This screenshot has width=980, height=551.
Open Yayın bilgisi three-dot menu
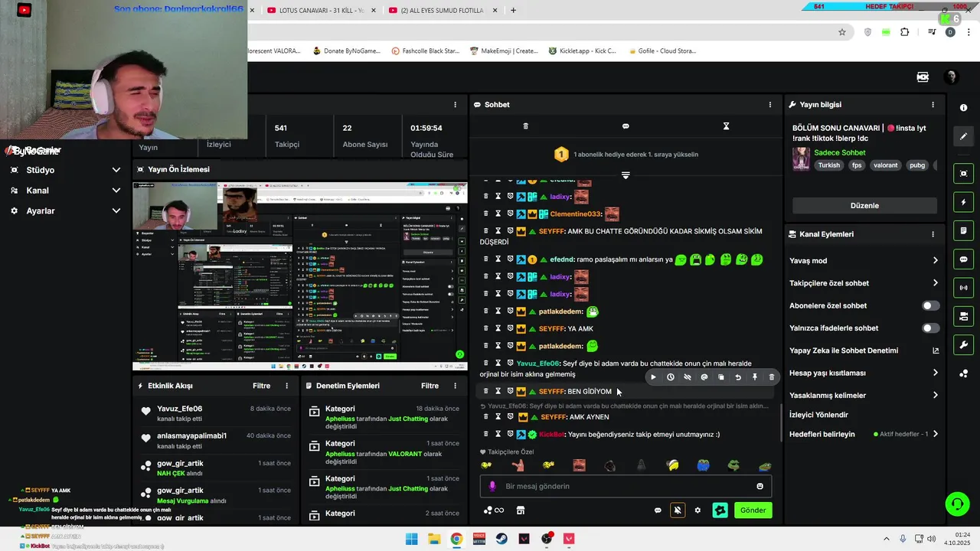pyautogui.click(x=933, y=105)
